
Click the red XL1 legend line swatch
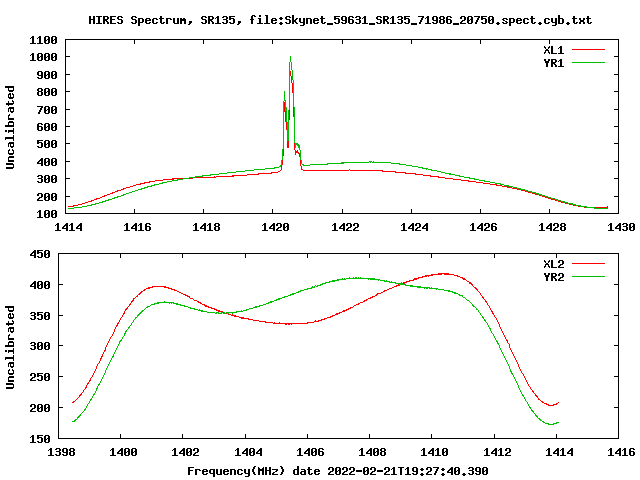[588, 50]
